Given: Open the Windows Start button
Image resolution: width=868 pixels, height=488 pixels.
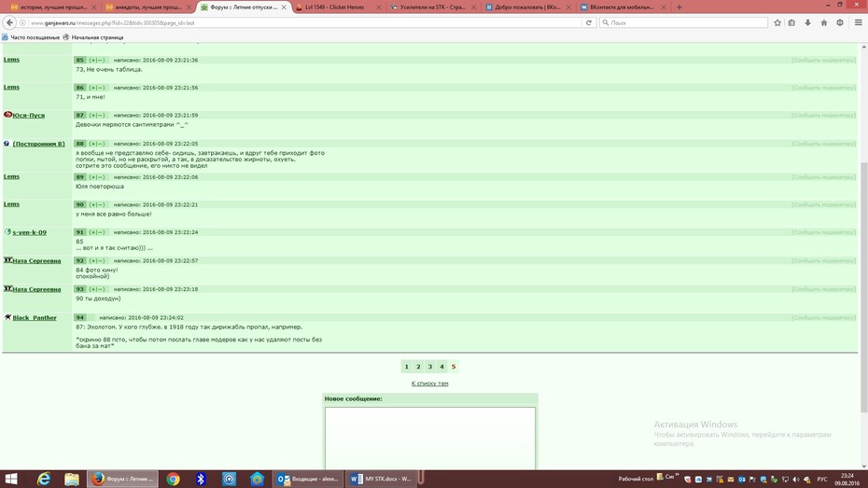Looking at the screenshot, I should [x=11, y=479].
